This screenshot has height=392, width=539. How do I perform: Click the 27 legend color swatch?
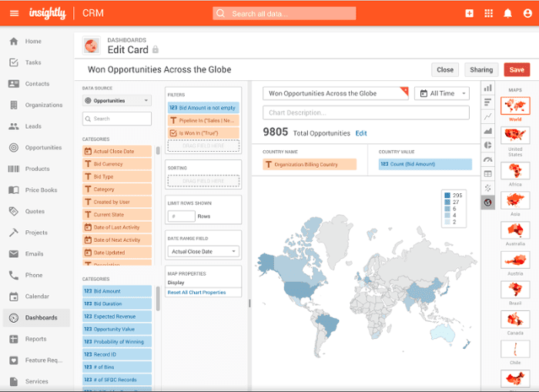point(447,203)
